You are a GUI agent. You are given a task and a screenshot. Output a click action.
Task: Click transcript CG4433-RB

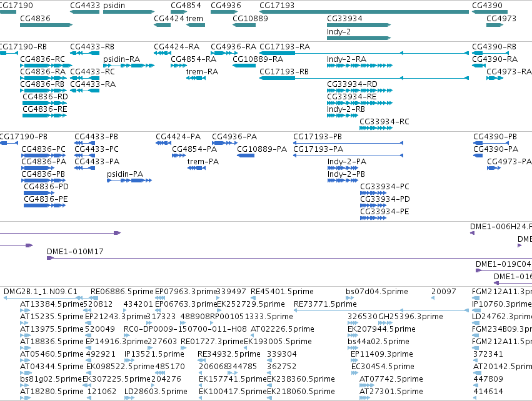(93, 47)
